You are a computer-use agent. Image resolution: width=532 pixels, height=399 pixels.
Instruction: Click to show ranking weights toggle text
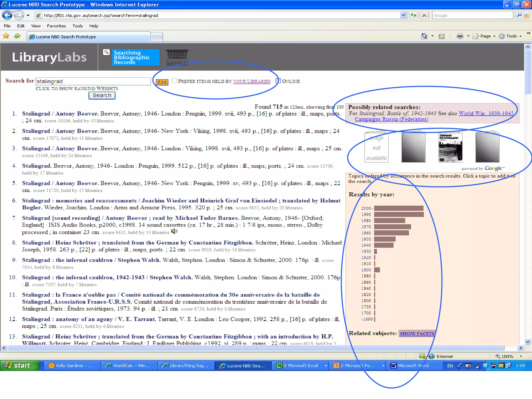pos(77,89)
